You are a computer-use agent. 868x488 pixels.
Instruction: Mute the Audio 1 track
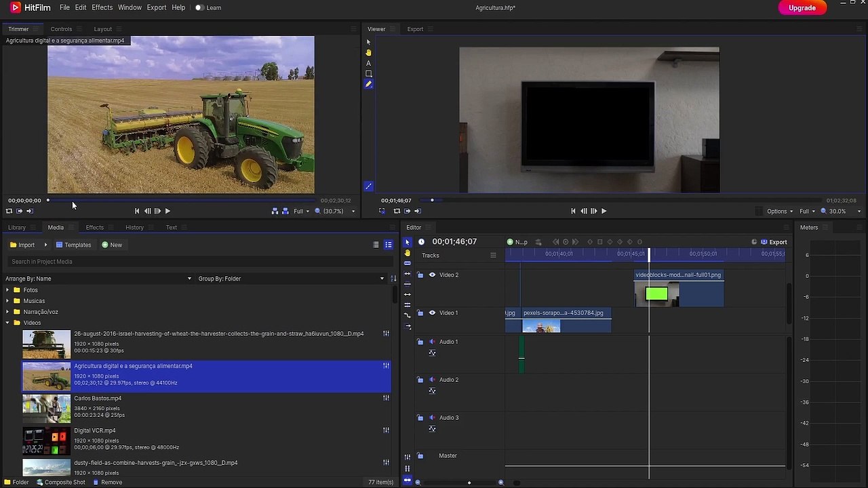432,342
